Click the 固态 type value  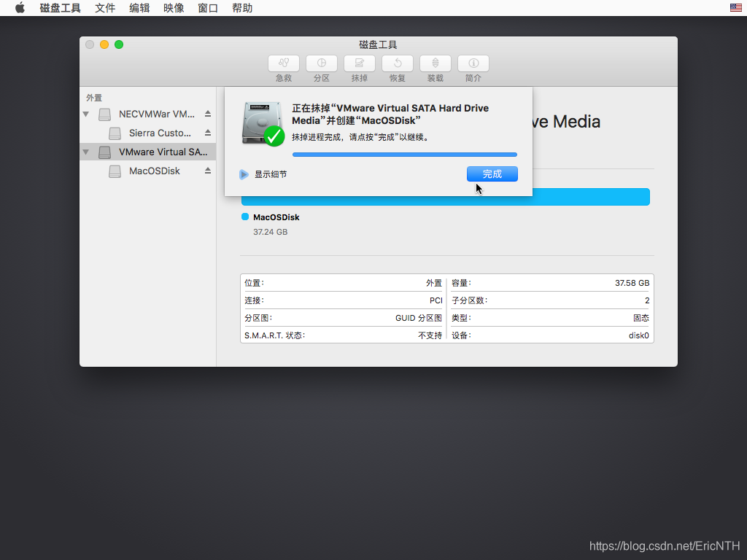pyautogui.click(x=641, y=318)
